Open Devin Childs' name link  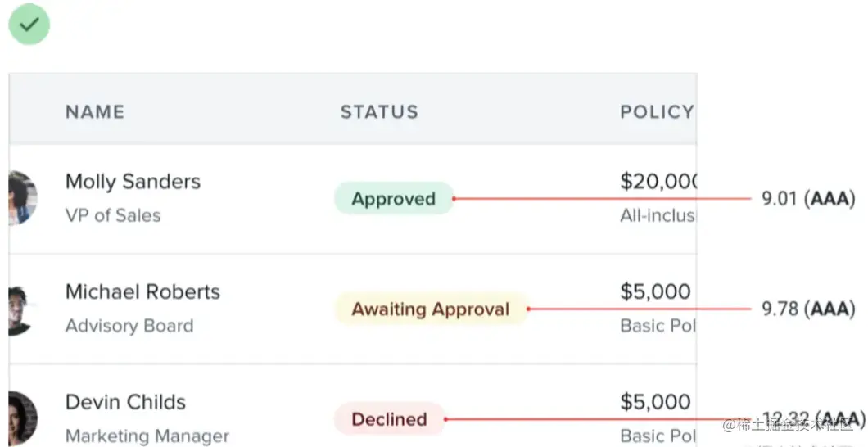(x=125, y=402)
